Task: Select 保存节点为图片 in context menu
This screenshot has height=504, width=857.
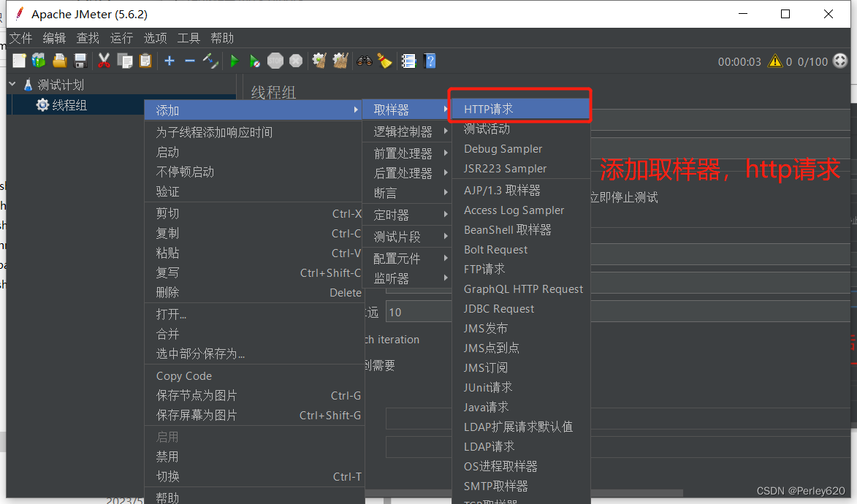Action: coord(254,396)
